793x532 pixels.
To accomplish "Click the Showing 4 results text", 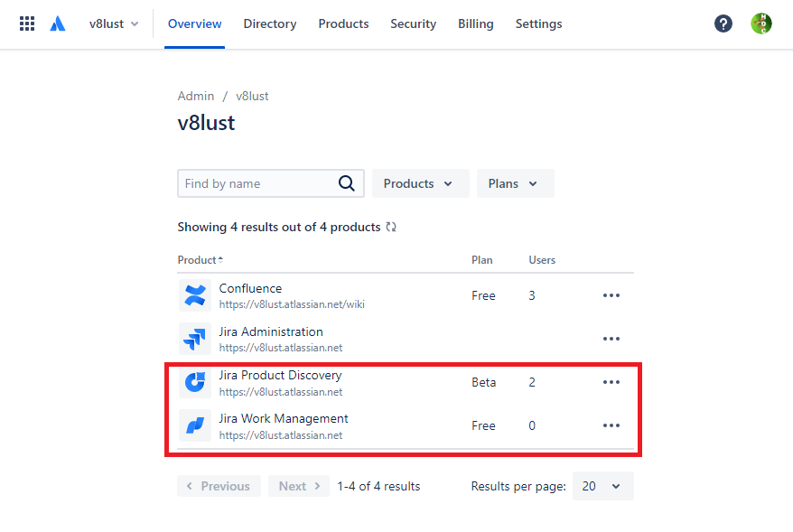I will click(x=279, y=227).
